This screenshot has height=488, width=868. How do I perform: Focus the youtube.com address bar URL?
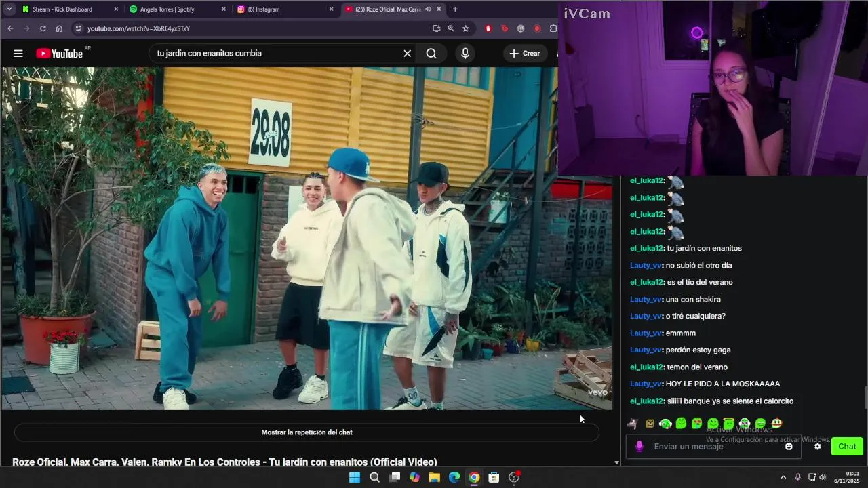(138, 28)
